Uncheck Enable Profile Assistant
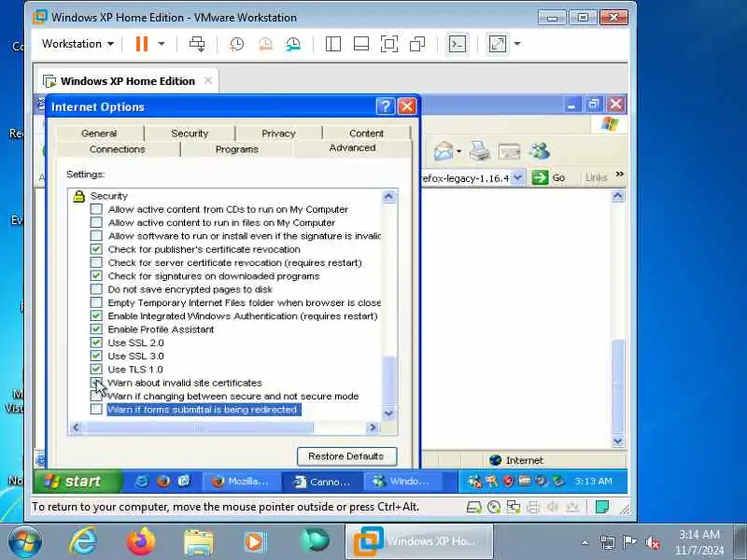Screen dimensions: 747x560 pos(96,329)
